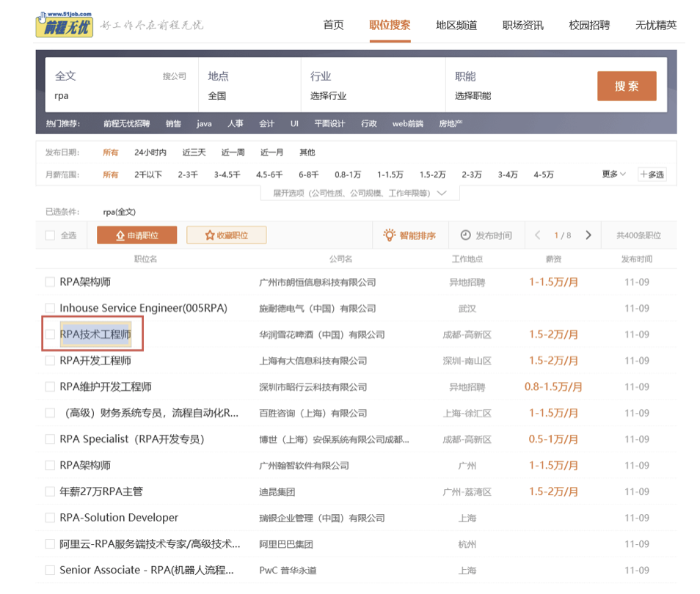Open the 职位搜索 nav tab
Viewport: 700px width, 594px height.
click(390, 25)
